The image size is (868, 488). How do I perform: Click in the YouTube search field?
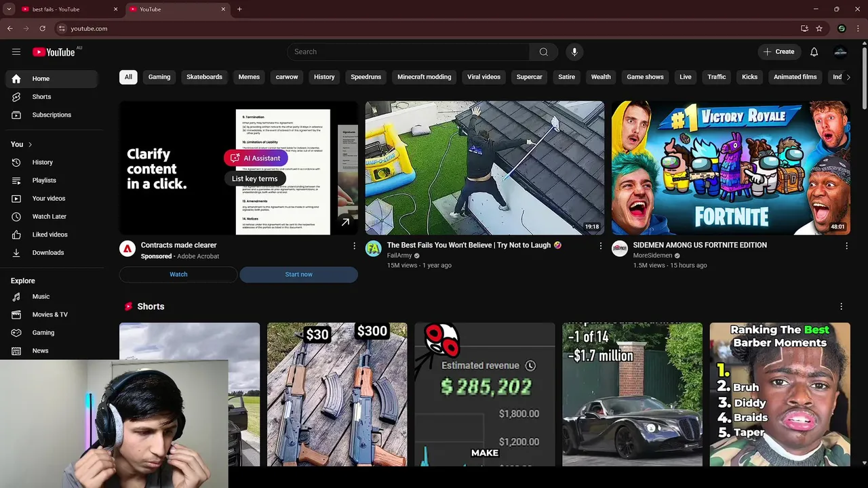pos(408,52)
